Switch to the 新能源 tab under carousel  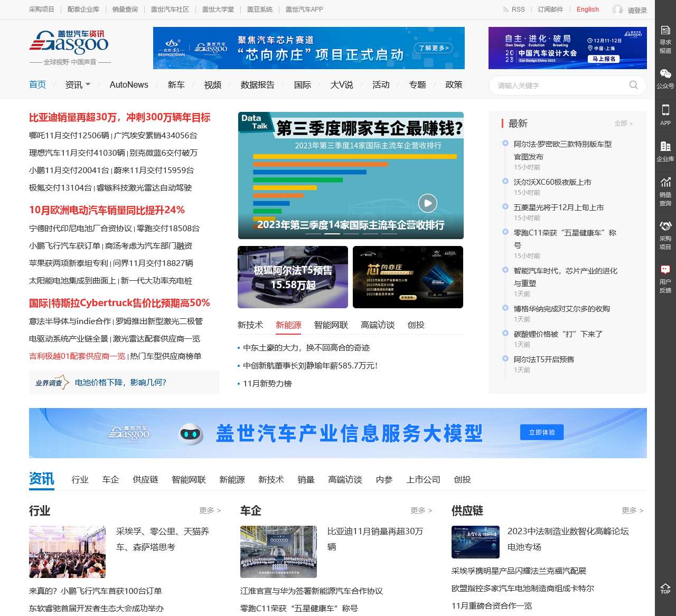pos(288,325)
